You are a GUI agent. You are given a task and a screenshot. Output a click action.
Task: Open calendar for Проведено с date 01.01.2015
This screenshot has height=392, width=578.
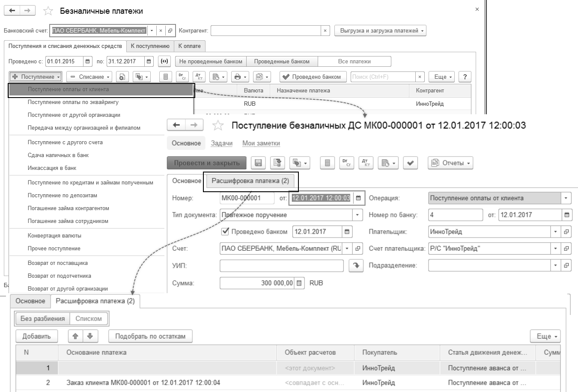pos(87,61)
